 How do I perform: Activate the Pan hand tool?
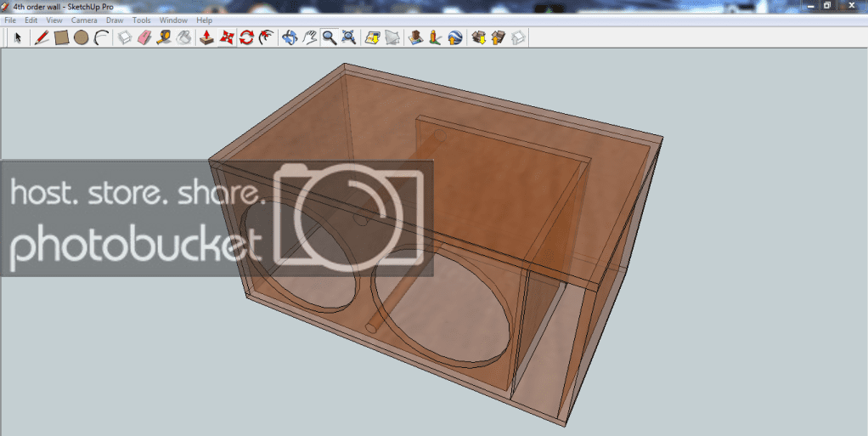coord(310,37)
